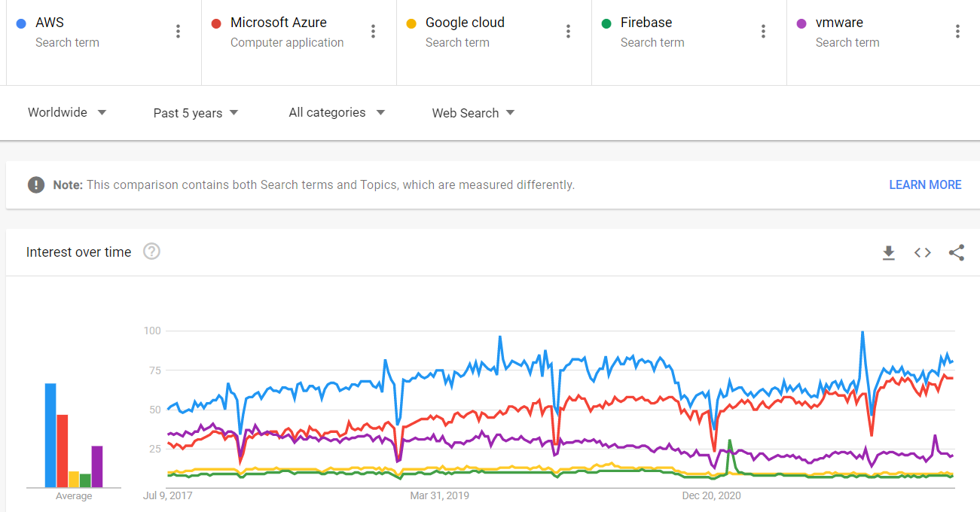The image size is (980, 512).
Task: Expand the Worldwide region dropdown
Action: click(67, 113)
